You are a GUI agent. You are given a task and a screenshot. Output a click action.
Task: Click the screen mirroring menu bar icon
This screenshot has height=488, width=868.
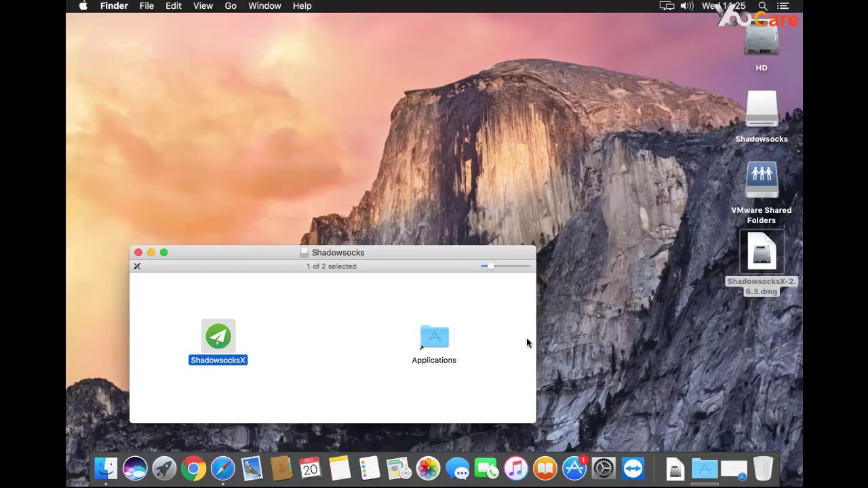click(667, 6)
